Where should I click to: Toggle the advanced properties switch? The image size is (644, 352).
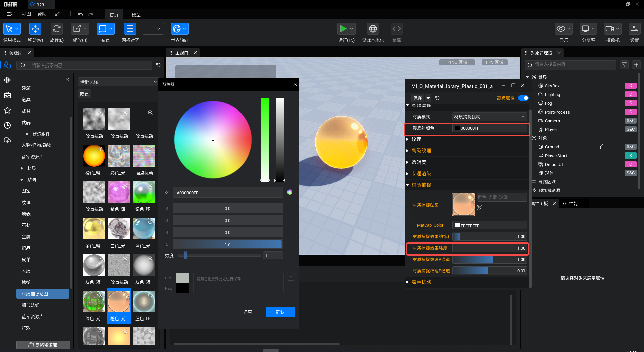(523, 98)
